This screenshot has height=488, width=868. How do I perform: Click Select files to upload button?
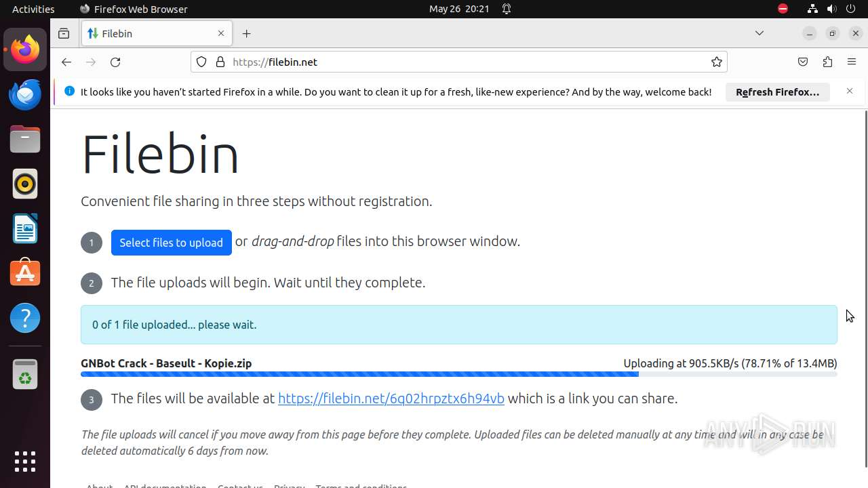tap(172, 243)
